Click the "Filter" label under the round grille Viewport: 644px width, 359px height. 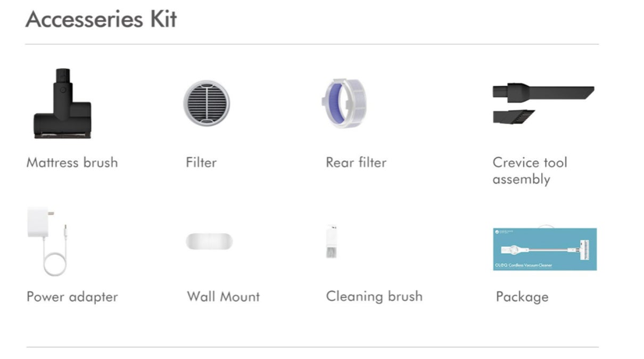click(x=201, y=162)
